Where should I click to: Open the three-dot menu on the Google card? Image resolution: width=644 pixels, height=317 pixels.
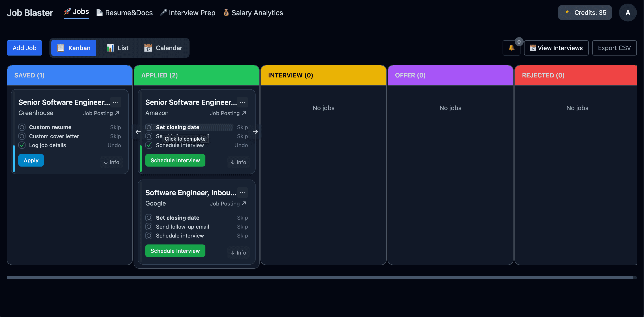tap(242, 193)
